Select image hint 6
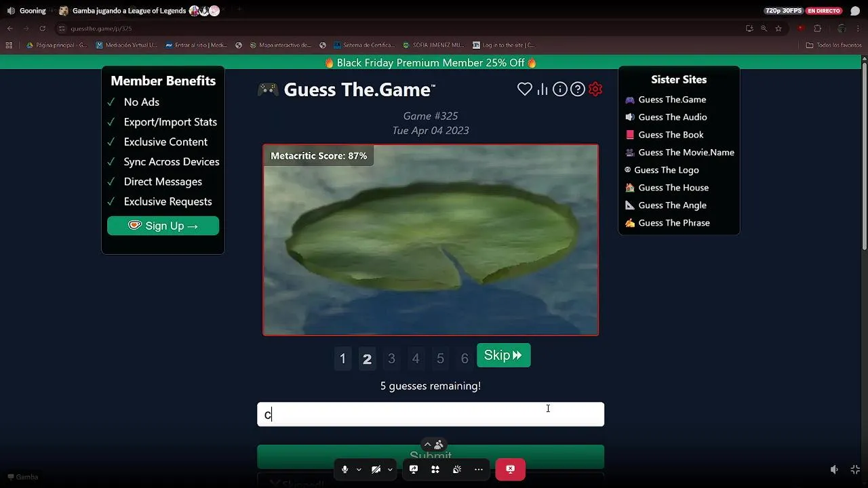This screenshot has width=868, height=488. click(x=465, y=359)
